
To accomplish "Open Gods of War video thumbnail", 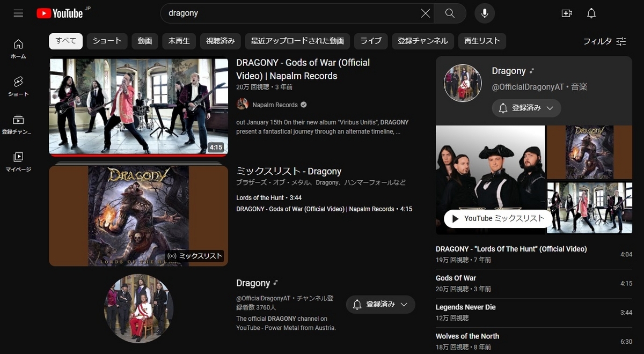I will pos(138,106).
